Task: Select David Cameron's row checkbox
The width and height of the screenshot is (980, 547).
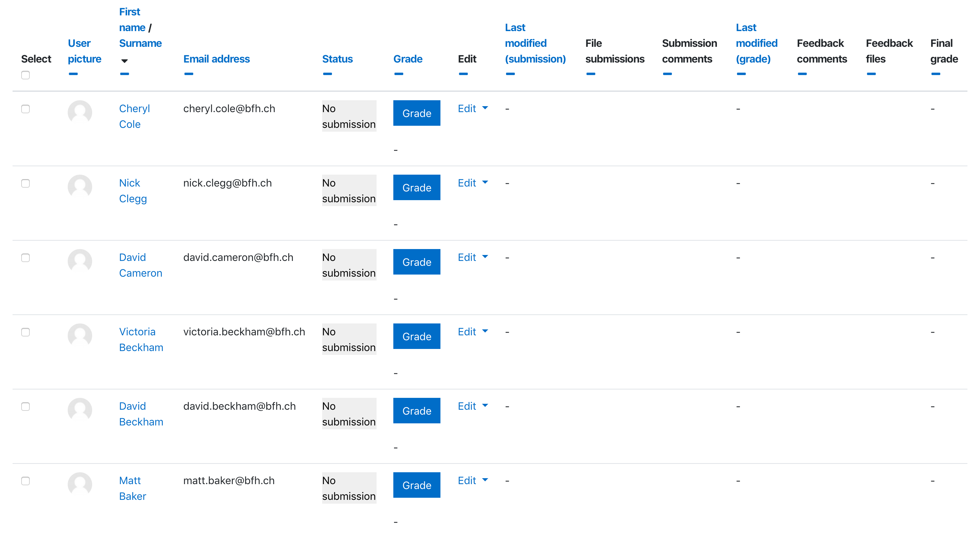Action: [25, 258]
